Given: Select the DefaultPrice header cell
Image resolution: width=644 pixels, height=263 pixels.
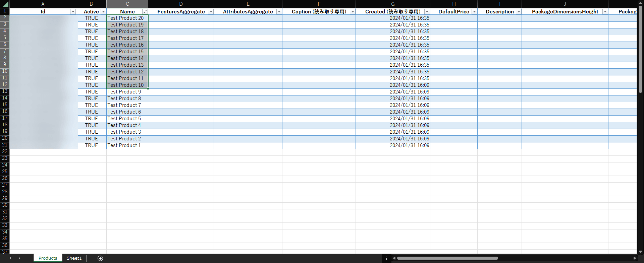Looking at the screenshot, I should pyautogui.click(x=454, y=12).
